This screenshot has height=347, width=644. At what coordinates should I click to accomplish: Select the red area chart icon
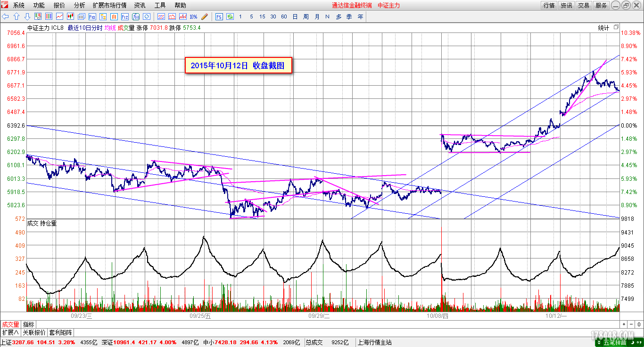[x=172, y=16]
